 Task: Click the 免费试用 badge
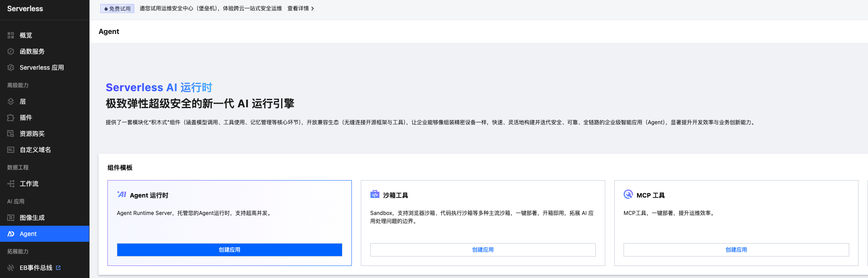[117, 8]
